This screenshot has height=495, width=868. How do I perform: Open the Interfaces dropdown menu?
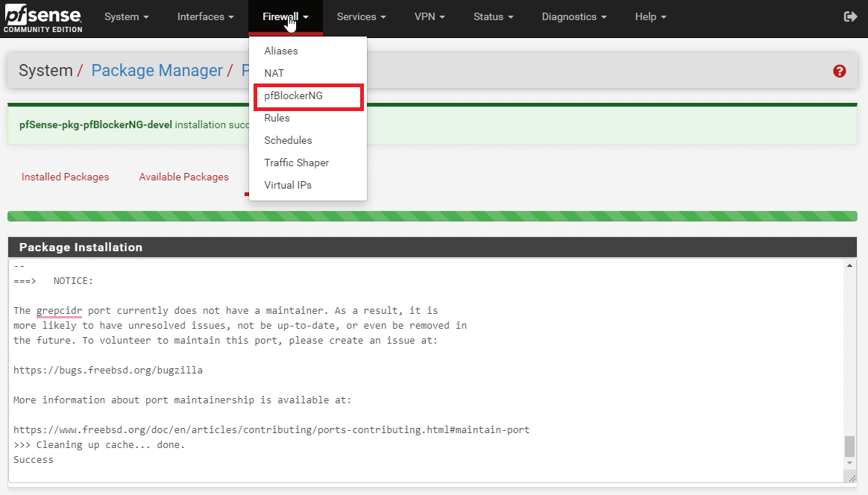[x=205, y=16]
